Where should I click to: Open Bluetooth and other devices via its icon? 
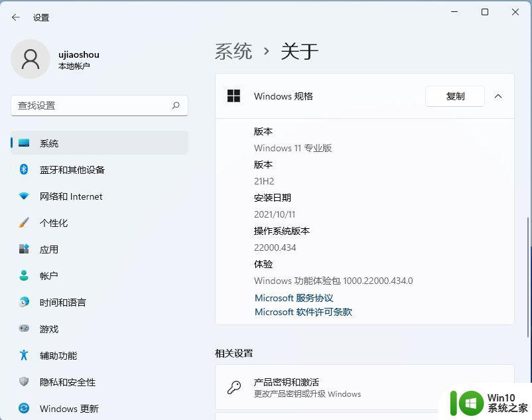24,170
